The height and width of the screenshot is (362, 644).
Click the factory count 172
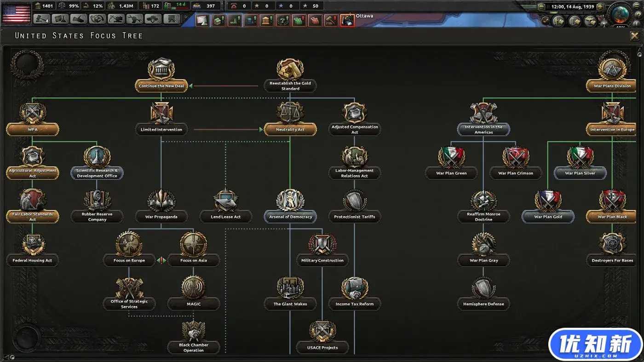[x=155, y=6]
